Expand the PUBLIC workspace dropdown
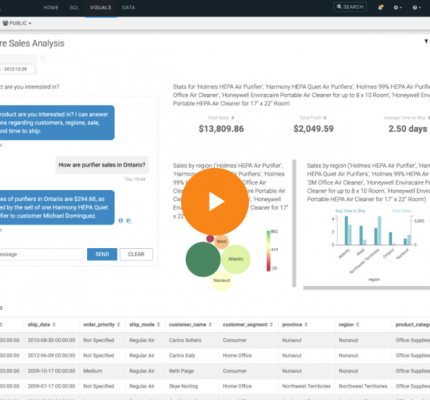The width and height of the screenshot is (430, 400). (x=17, y=23)
